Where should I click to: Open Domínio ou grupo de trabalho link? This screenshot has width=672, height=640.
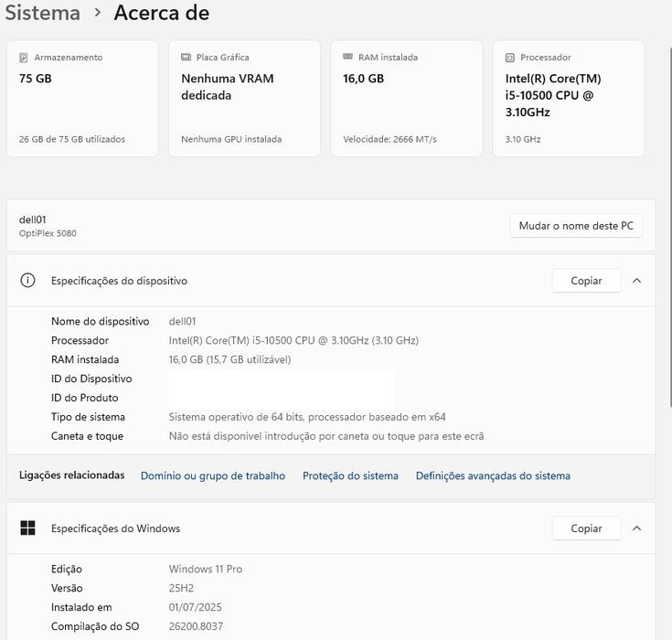[213, 475]
